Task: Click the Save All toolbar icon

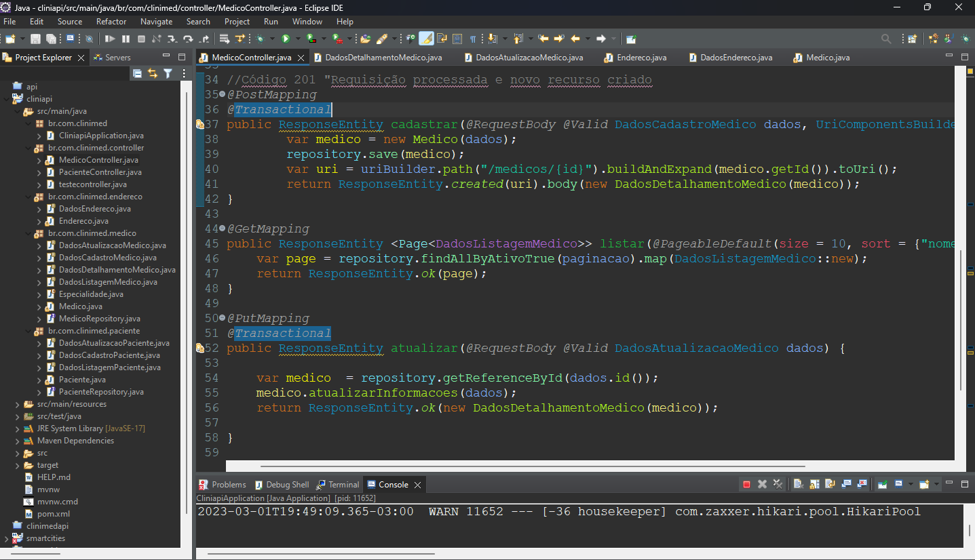Action: [51, 39]
